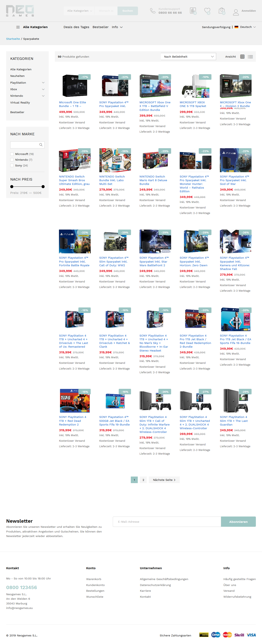Switch to grid view layout
The width and height of the screenshot is (262, 644).
(242, 57)
